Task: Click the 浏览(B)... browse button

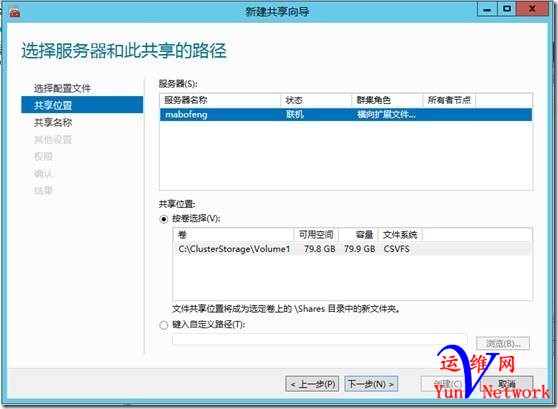Action: (x=503, y=344)
